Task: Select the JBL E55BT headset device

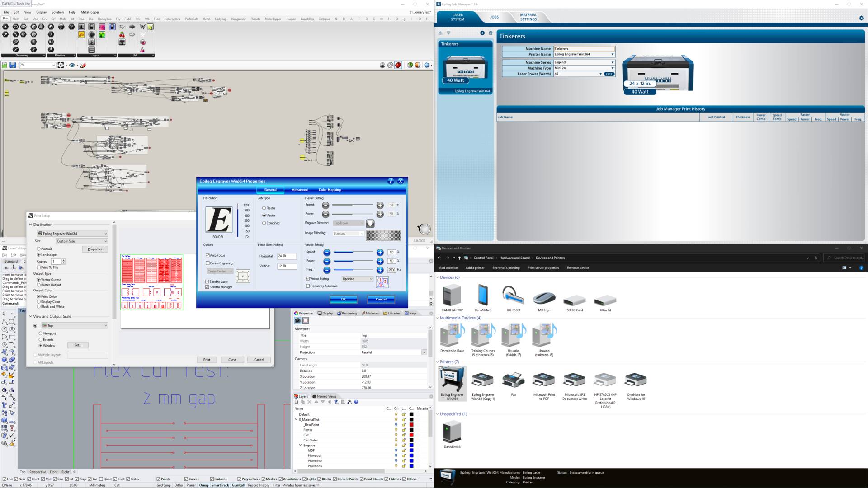Action: pyautogui.click(x=513, y=299)
